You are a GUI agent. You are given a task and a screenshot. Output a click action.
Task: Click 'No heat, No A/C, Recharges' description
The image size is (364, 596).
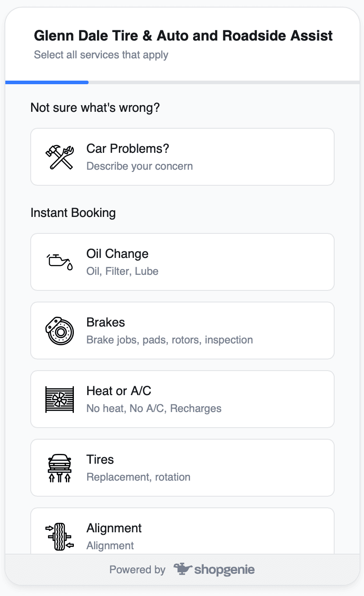tap(154, 408)
